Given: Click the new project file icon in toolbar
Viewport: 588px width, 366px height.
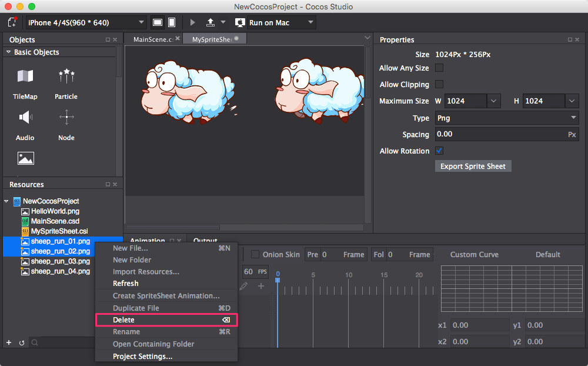Looking at the screenshot, I should pos(12,22).
